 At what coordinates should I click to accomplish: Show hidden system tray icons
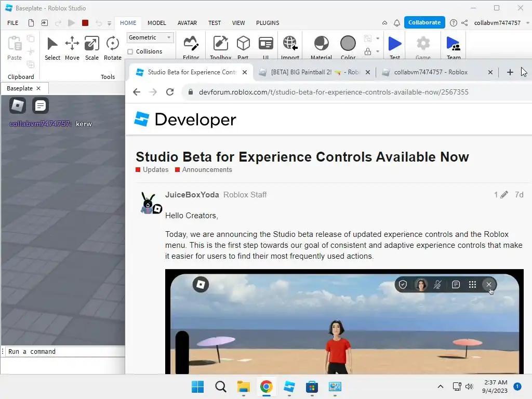tap(441, 387)
